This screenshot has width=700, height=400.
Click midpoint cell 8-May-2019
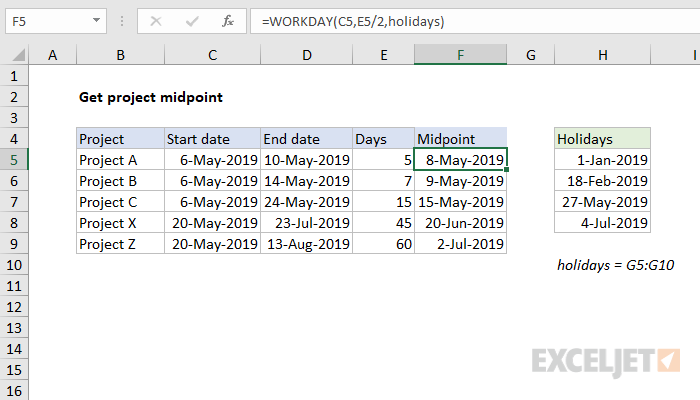461,160
